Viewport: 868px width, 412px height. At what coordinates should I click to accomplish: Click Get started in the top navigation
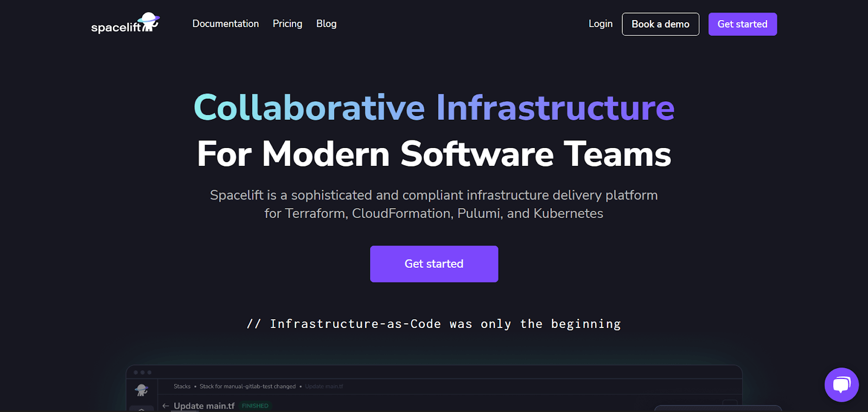tap(742, 24)
